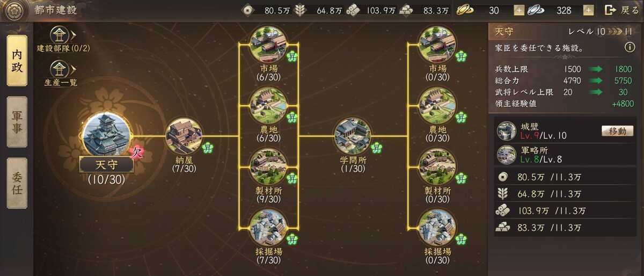The height and width of the screenshot is (276, 644).
Task: Add gold coins with plus button
Action: pyautogui.click(x=518, y=10)
